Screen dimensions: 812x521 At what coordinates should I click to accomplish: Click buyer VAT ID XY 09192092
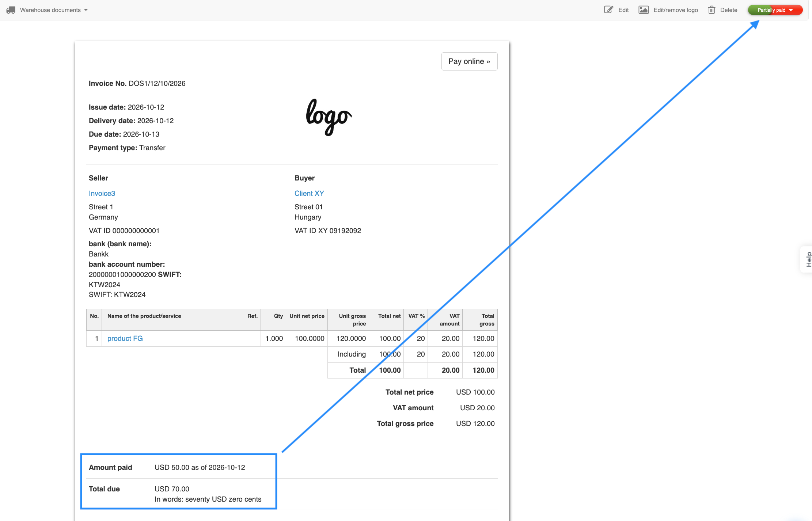[328, 231]
